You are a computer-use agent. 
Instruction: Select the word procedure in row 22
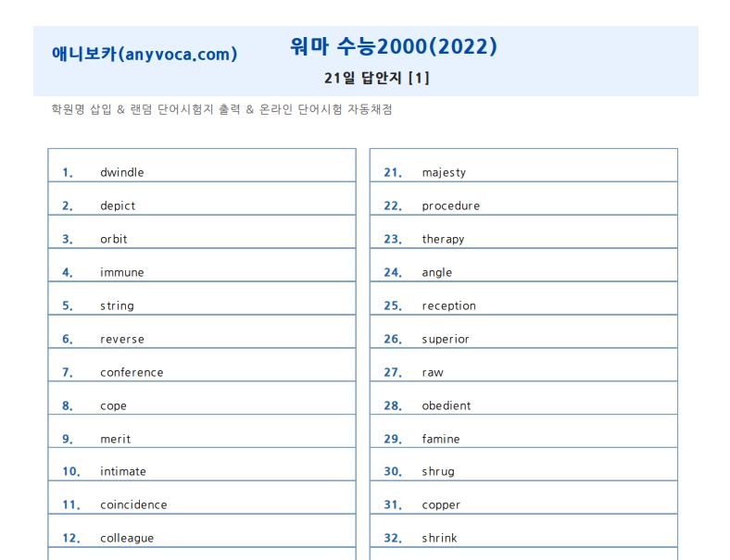point(450,206)
